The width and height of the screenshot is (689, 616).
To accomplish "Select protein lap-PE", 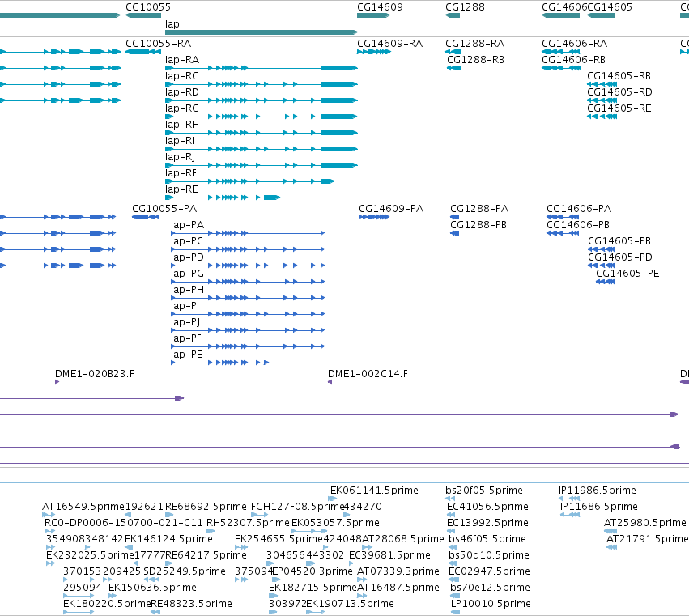I will tap(187, 355).
